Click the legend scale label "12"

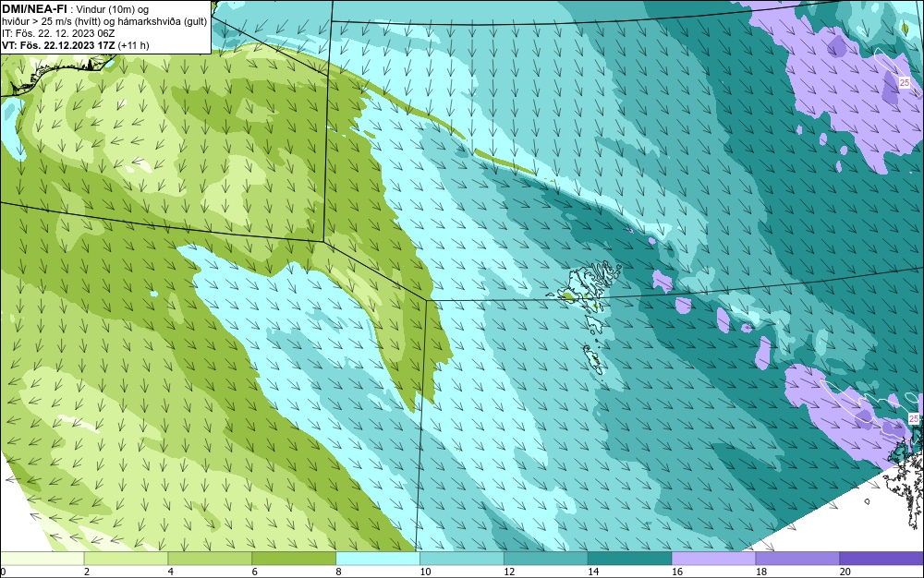(509, 572)
